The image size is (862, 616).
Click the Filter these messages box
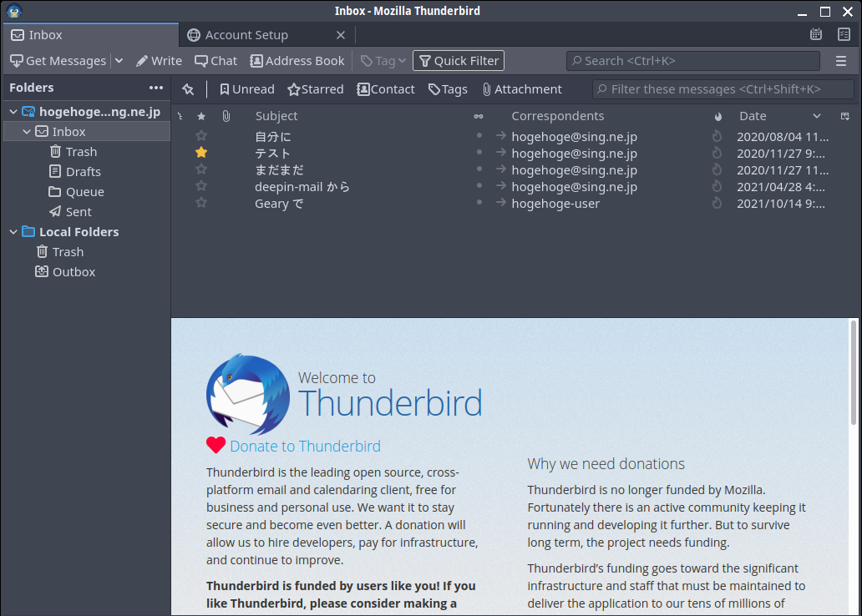[x=723, y=89]
